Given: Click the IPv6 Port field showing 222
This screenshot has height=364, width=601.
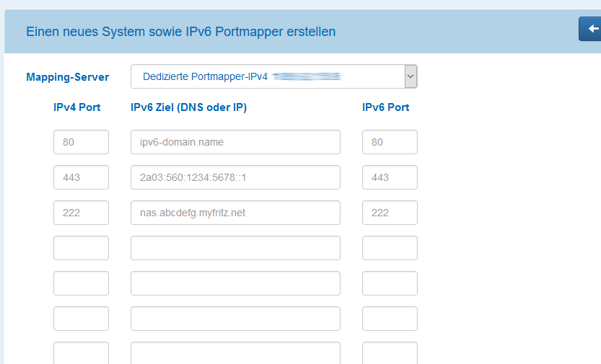Looking at the screenshot, I should [x=390, y=213].
